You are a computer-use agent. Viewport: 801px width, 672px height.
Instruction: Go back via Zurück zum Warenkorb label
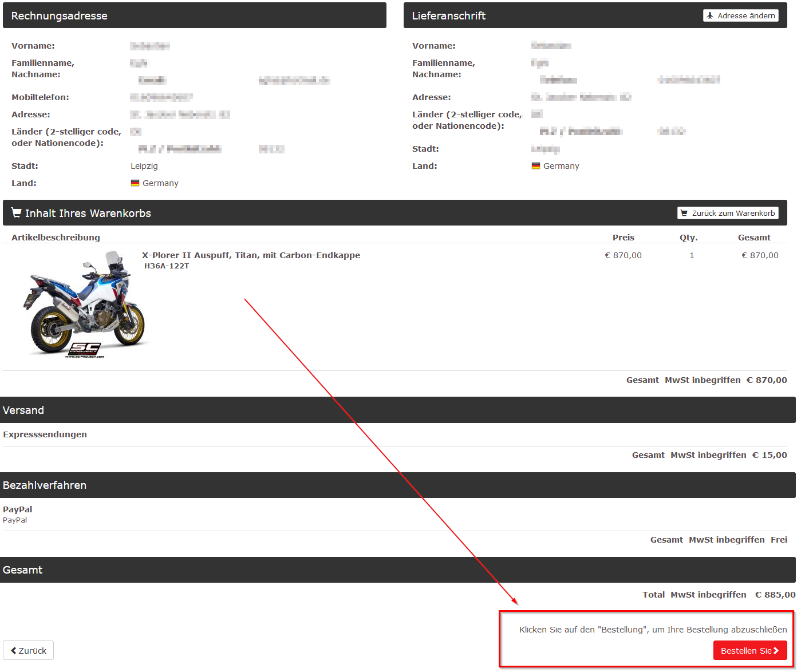pos(733,213)
